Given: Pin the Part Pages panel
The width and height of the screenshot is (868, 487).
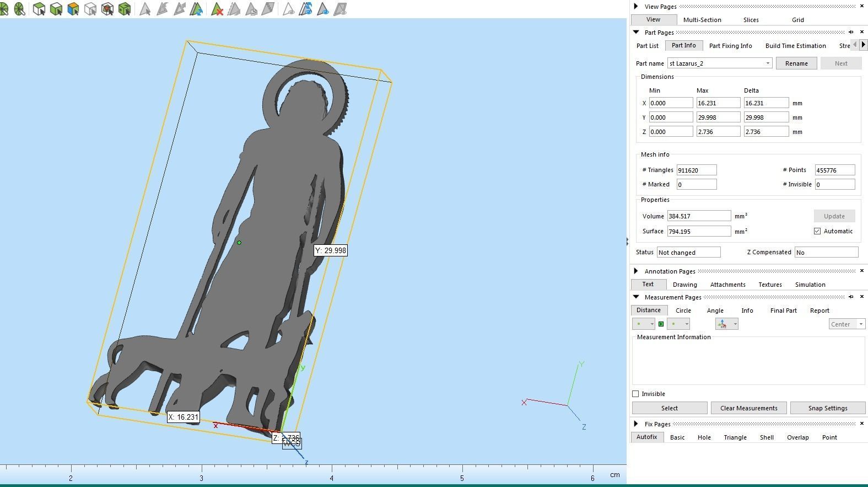Looking at the screenshot, I should coord(851,32).
